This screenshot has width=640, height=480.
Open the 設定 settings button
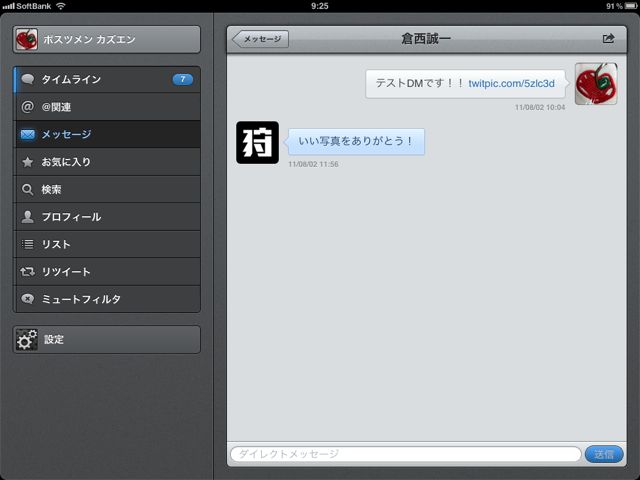[107, 340]
